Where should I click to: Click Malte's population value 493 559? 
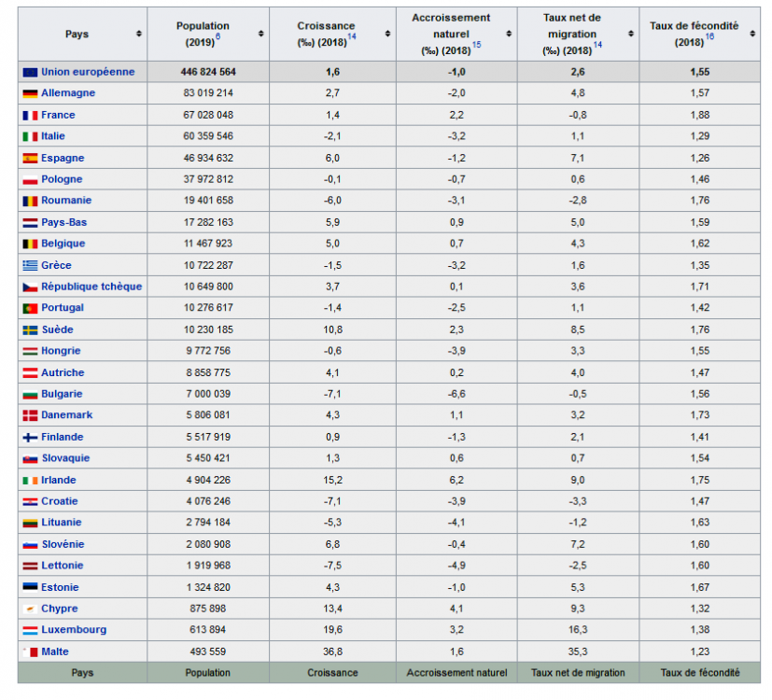(208, 651)
